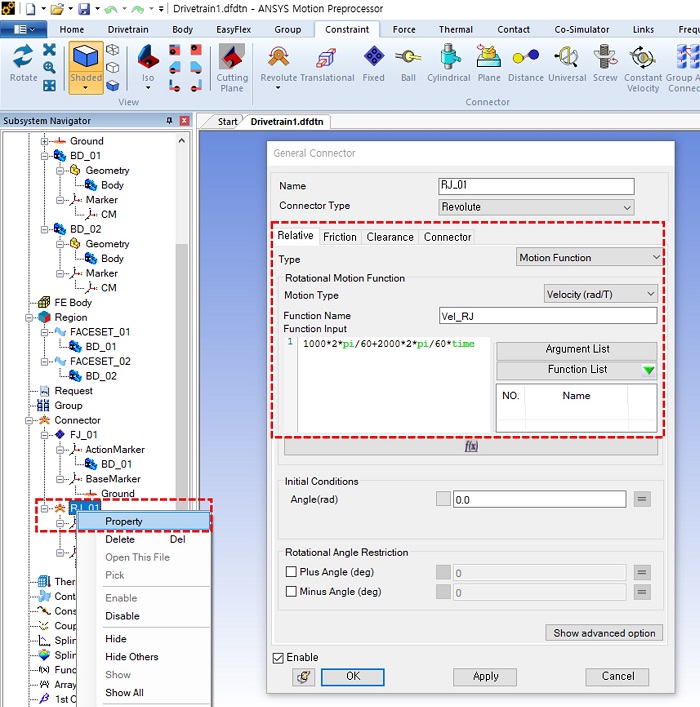This screenshot has height=707, width=700.
Task: Open the Force ribbon tab
Action: [x=404, y=29]
